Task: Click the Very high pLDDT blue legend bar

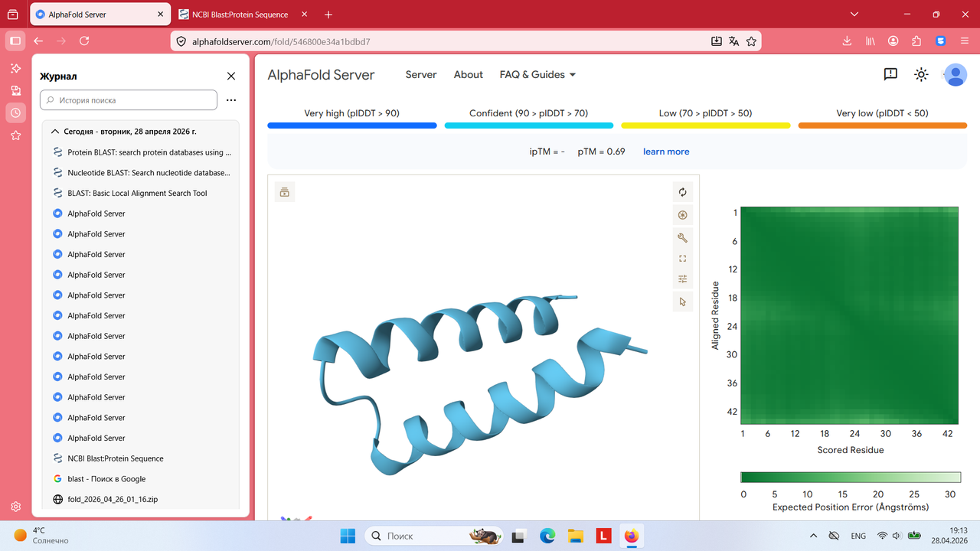Action: point(352,126)
